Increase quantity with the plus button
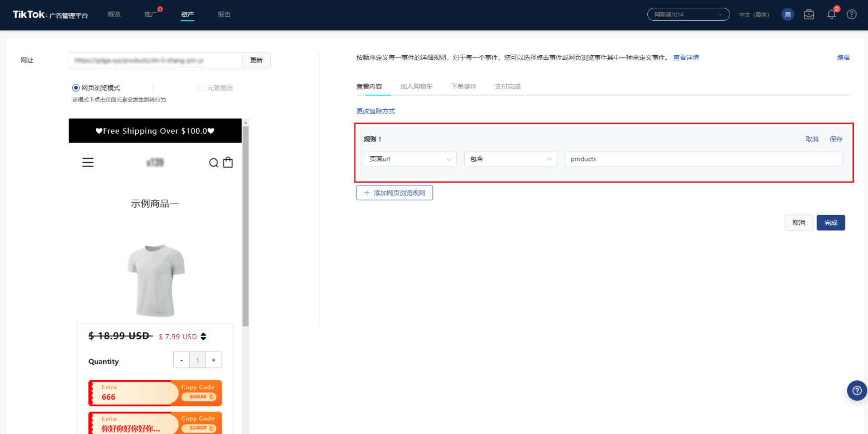868x434 pixels. (x=213, y=360)
